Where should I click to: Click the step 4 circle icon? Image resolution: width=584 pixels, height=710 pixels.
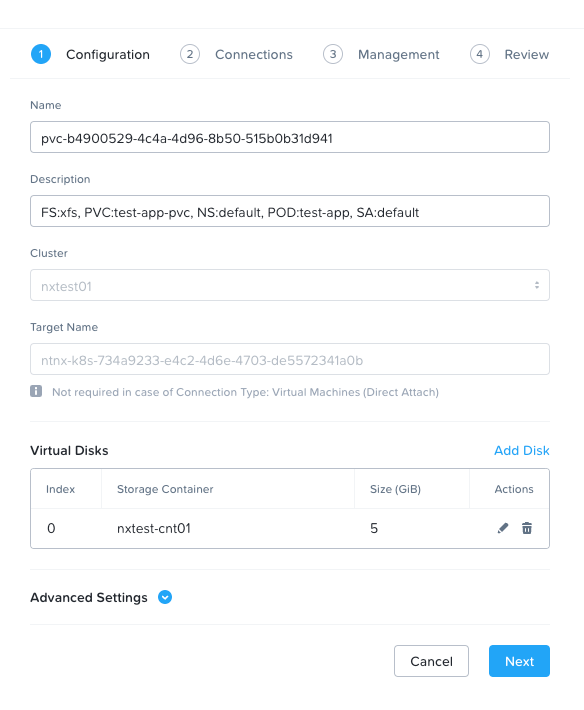(479, 54)
